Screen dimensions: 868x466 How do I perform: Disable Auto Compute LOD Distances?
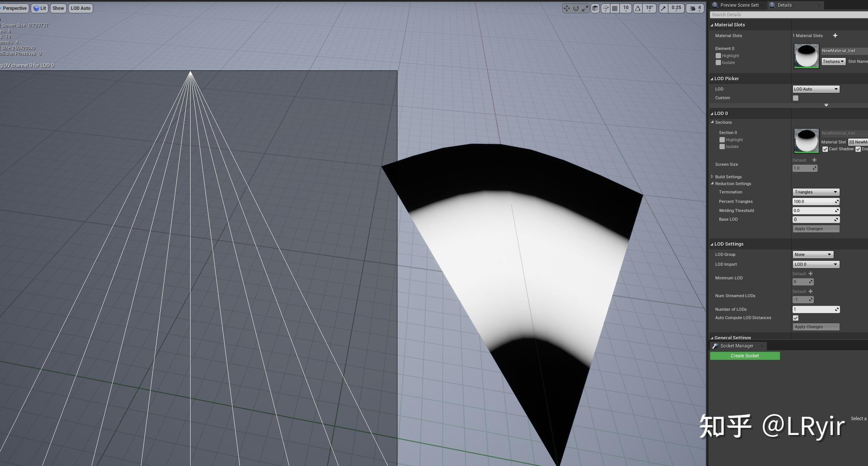[x=796, y=318]
